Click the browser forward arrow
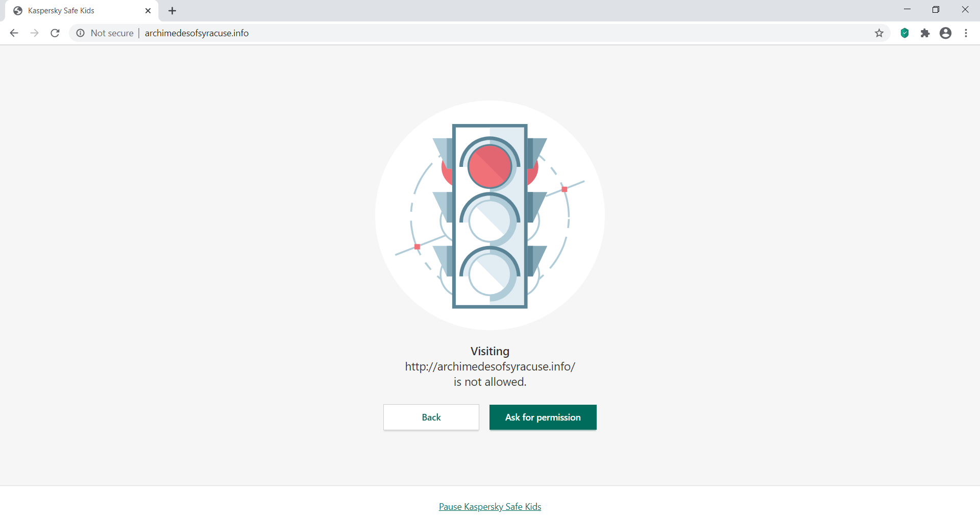This screenshot has width=980, height=518. pos(34,33)
